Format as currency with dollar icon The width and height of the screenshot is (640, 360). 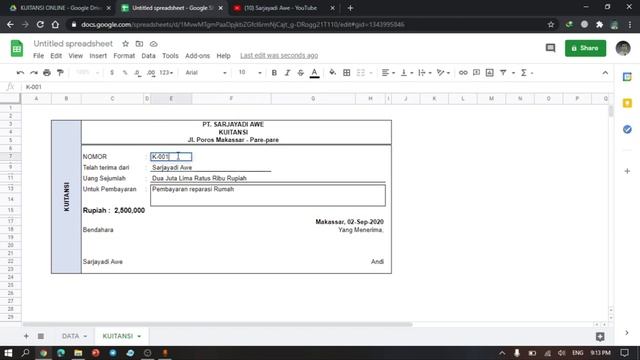[x=112, y=73]
